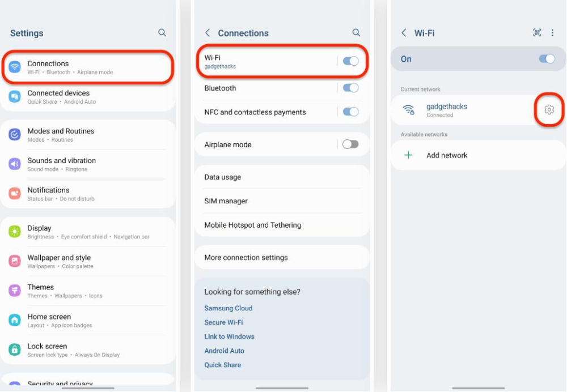Toggle Bluetooth switch off
Image resolution: width=567 pixels, height=392 pixels.
[x=350, y=88]
